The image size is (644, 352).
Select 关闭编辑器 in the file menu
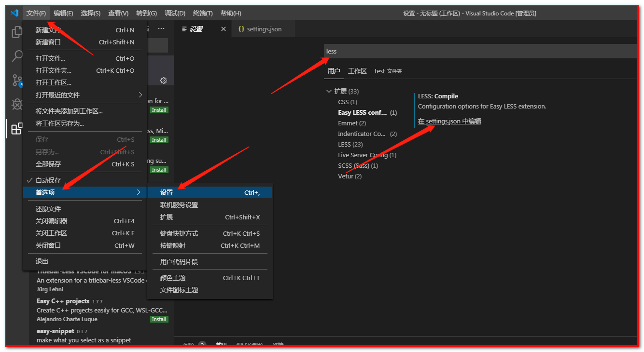(x=85, y=221)
